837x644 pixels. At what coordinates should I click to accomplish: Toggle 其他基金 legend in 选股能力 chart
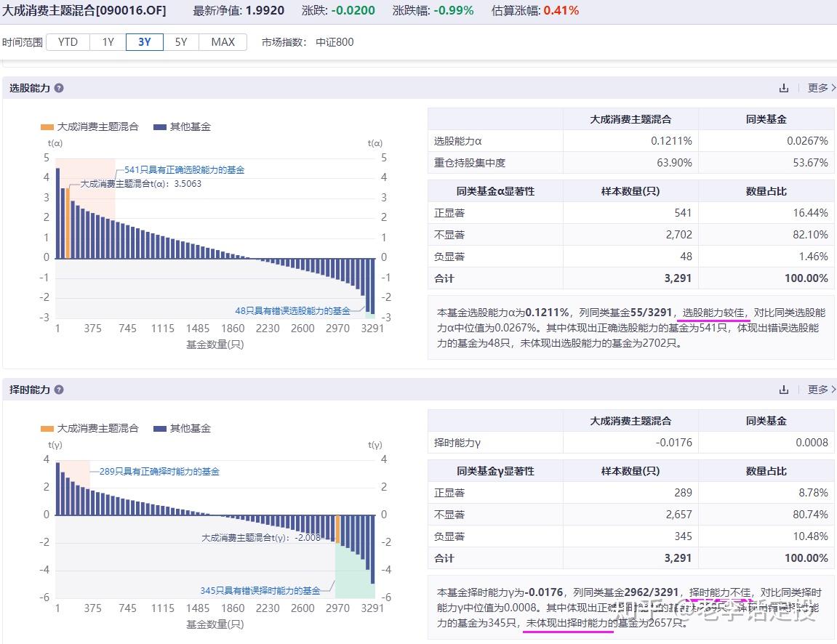coord(182,127)
